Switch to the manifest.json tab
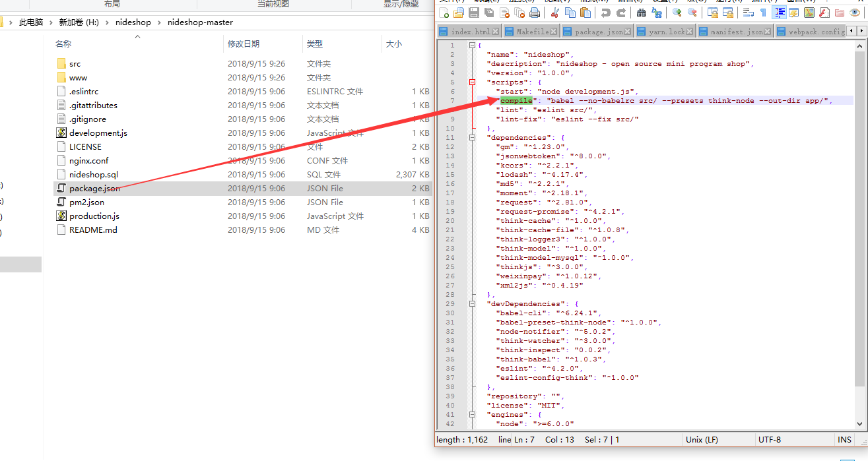Screen dimensions: 868x461 coord(735,31)
